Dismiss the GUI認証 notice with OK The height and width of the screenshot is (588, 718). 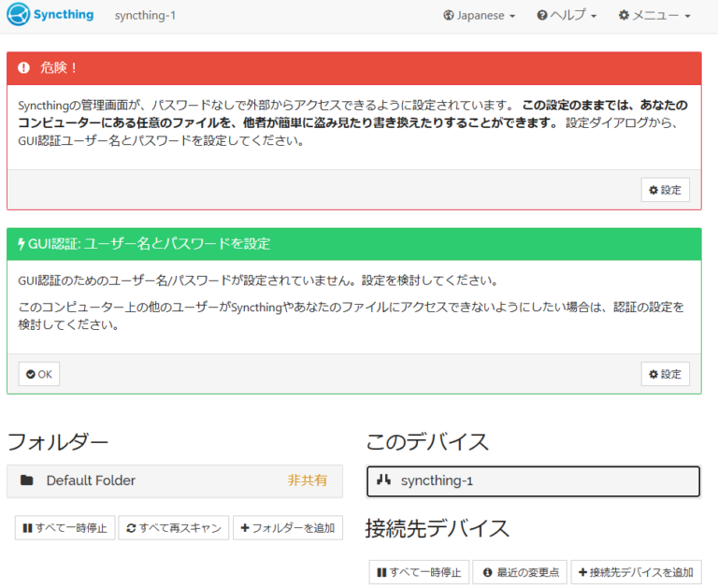coord(39,374)
